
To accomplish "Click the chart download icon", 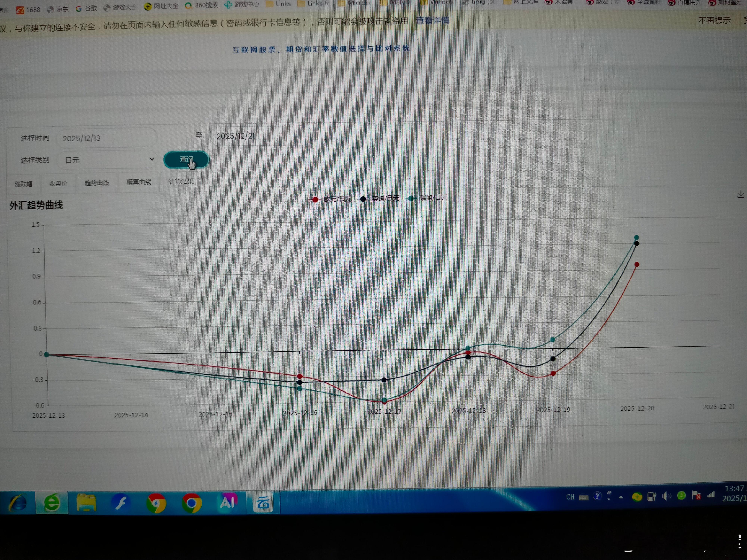I will pos(741,195).
